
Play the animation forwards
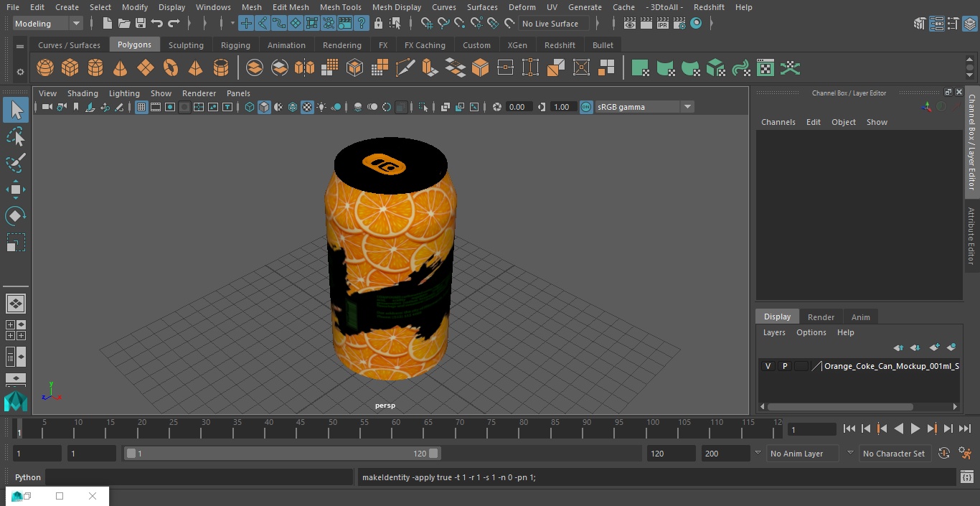pyautogui.click(x=915, y=428)
